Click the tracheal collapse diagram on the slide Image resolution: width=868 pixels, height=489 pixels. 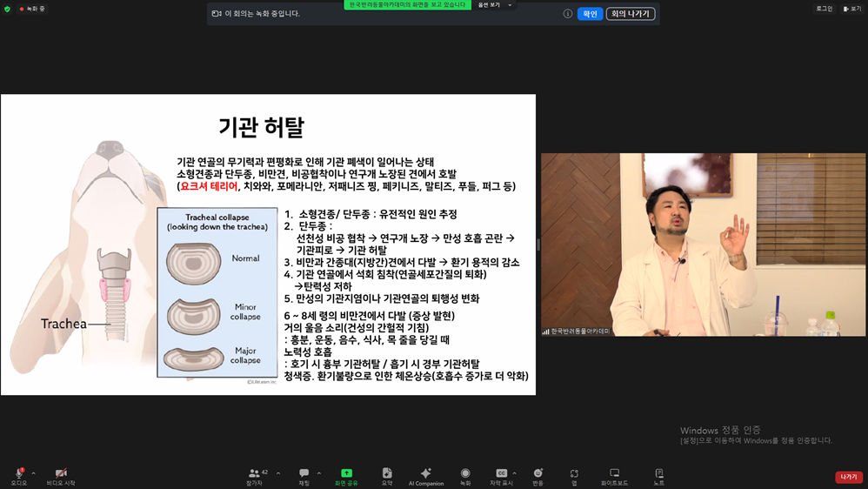pos(217,292)
